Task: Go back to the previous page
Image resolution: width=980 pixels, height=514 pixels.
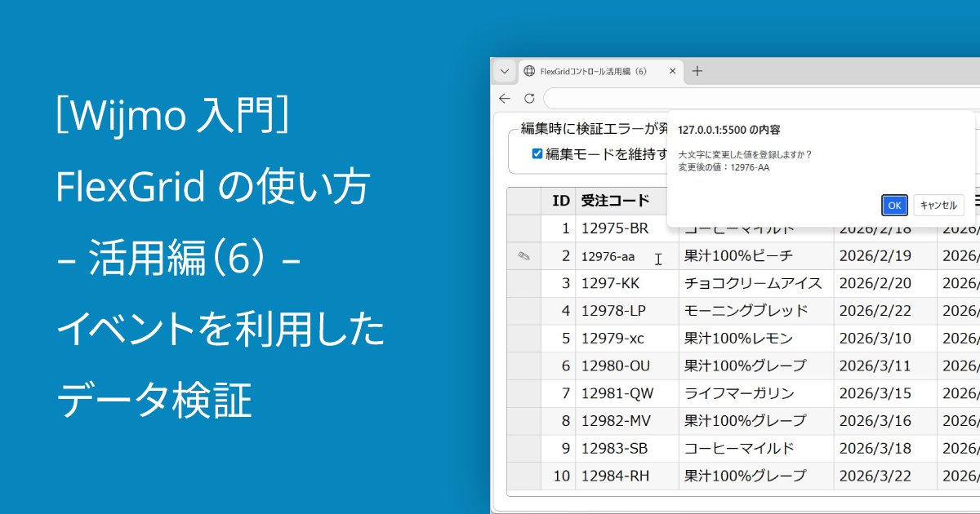Action: click(505, 98)
